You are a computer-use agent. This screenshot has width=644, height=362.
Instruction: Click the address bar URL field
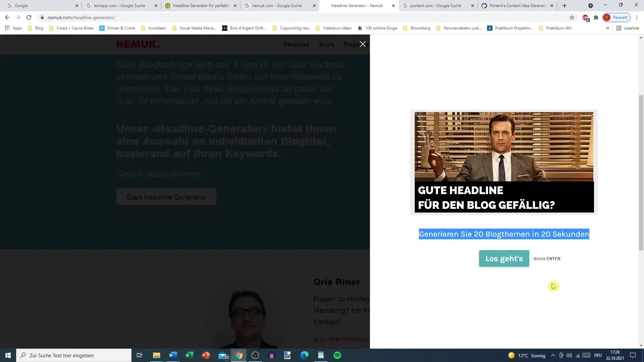coord(302,17)
